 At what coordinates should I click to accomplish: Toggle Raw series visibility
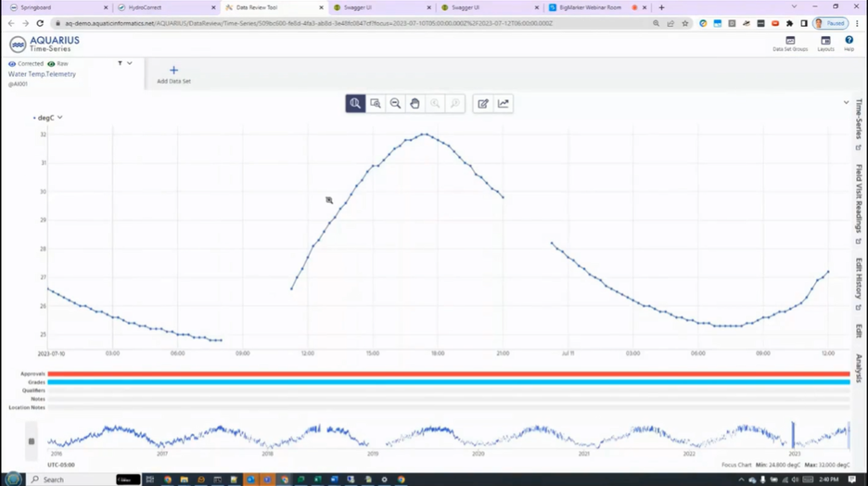(x=51, y=64)
